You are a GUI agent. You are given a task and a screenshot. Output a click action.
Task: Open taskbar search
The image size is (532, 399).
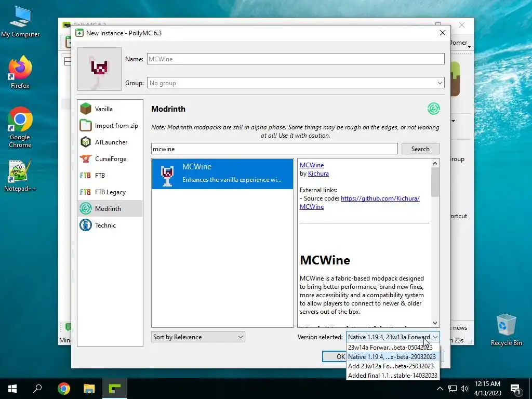pyautogui.click(x=37, y=389)
